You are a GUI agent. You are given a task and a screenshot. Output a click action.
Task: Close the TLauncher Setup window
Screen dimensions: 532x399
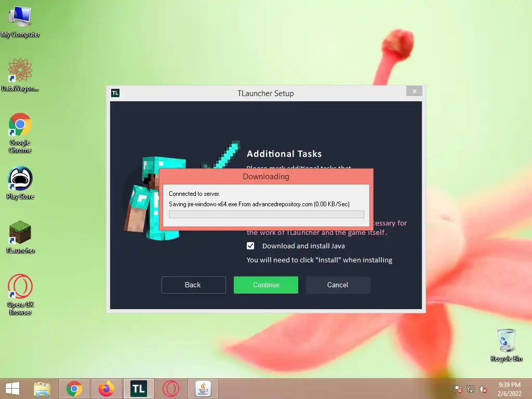click(414, 91)
